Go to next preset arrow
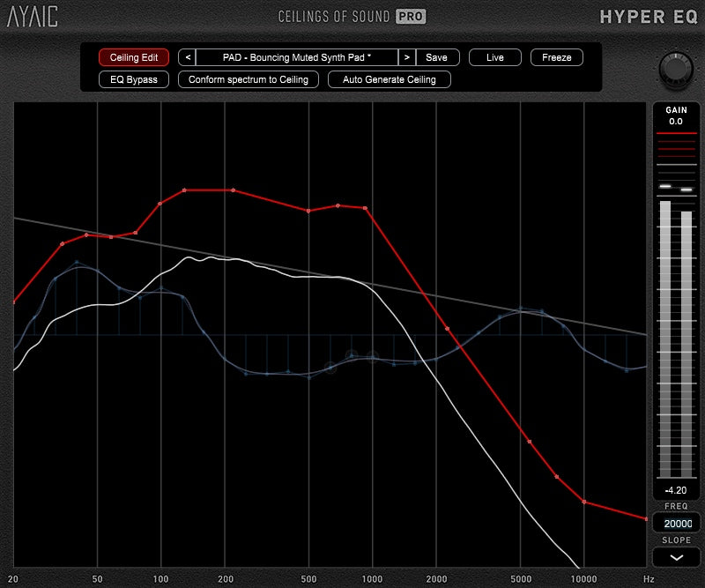705x588 pixels. 407,57
